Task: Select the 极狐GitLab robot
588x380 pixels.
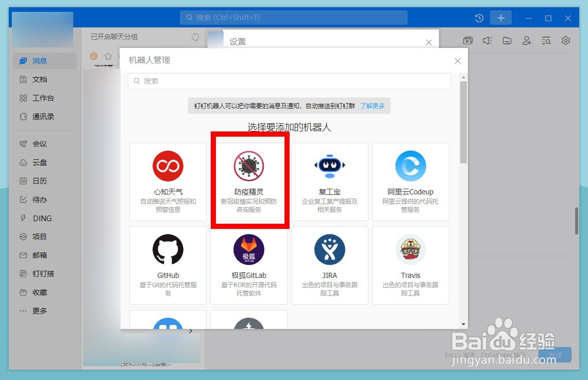Action: coord(249,266)
